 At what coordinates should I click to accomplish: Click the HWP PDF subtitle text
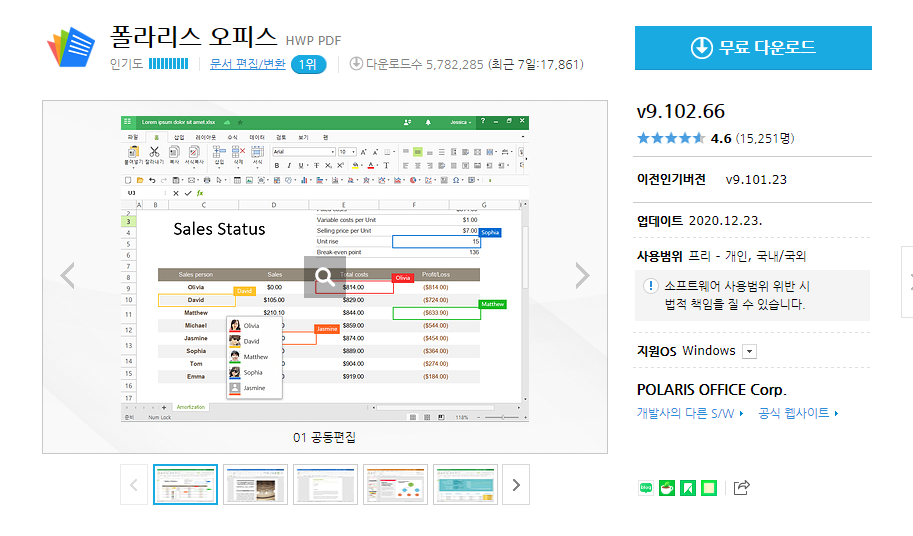[313, 41]
